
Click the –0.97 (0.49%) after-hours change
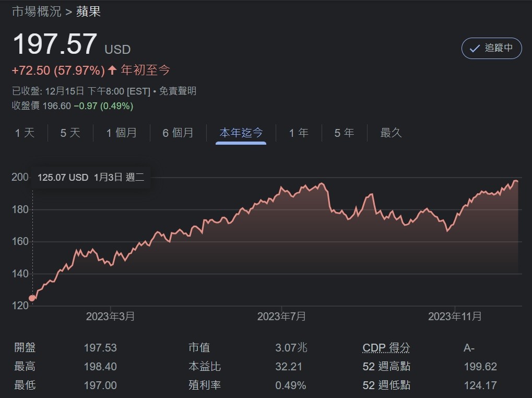103,106
